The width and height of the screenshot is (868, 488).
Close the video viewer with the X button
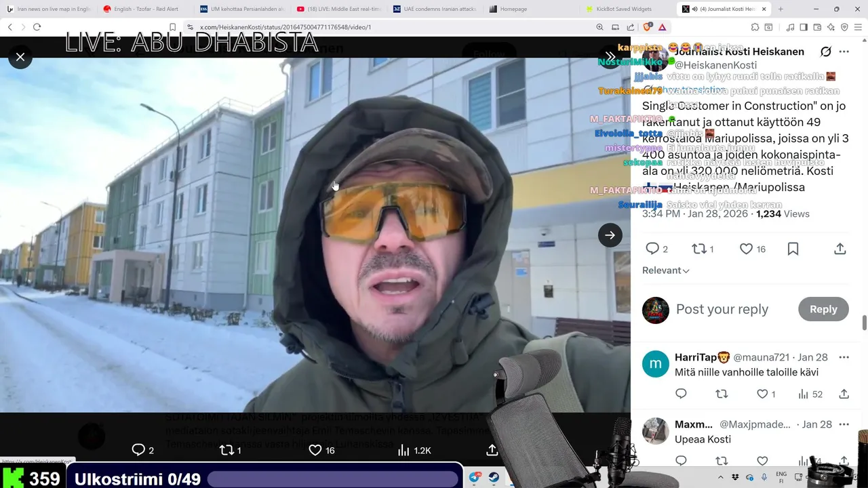[20, 57]
